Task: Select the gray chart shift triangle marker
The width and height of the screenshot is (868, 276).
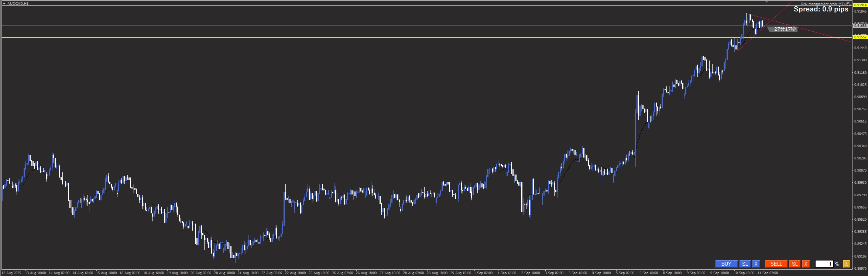Action: click(766, 2)
